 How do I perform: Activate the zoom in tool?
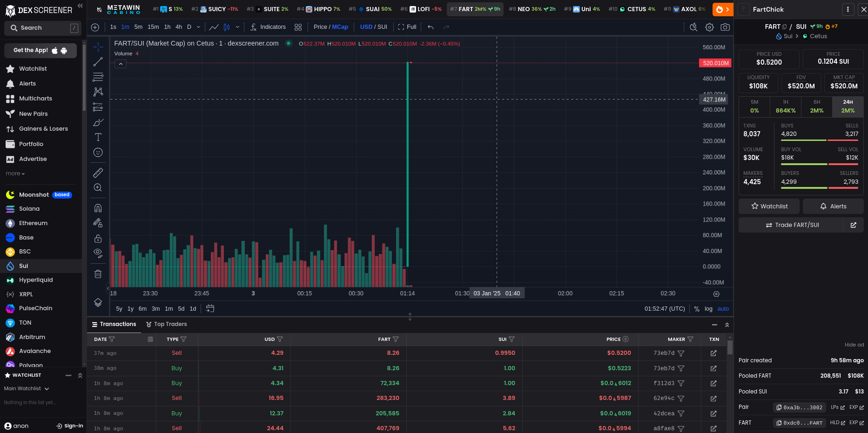coord(98,187)
